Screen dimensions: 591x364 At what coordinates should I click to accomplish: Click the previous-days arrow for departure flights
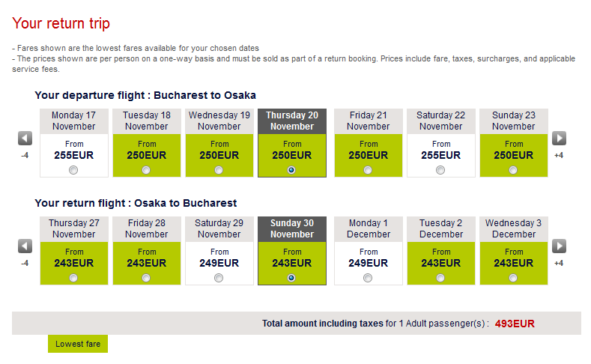click(x=25, y=139)
